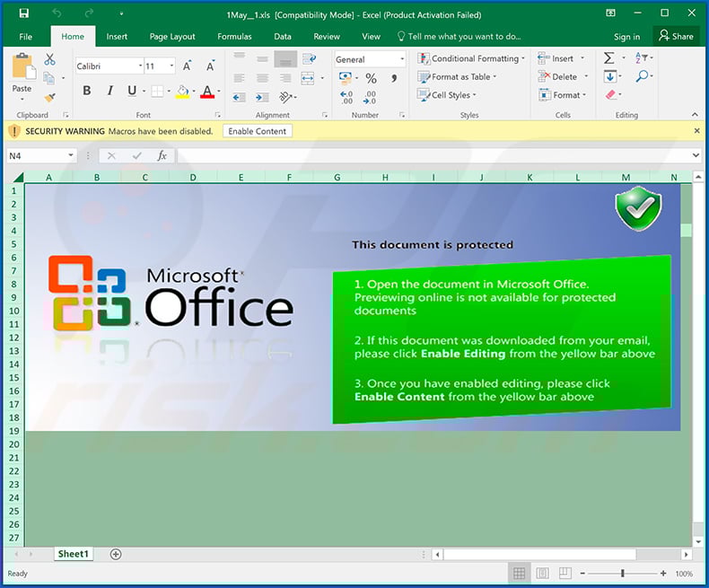This screenshot has height=588, width=709.
Task: Open the AutoSum sigma icon
Action: pos(609,57)
